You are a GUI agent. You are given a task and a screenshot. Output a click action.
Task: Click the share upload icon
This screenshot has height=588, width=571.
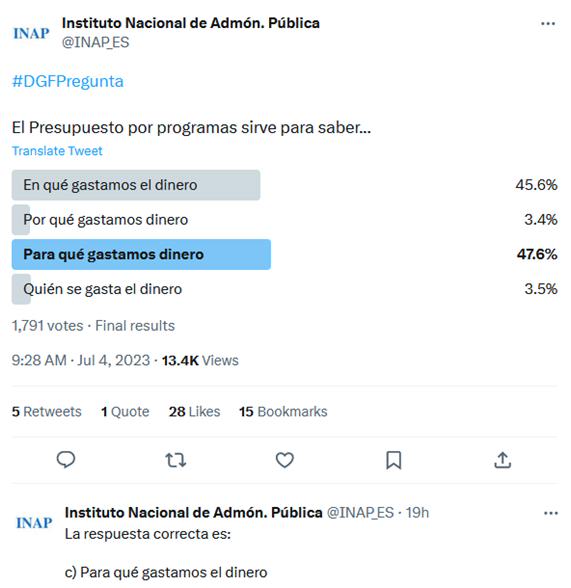coord(502,460)
